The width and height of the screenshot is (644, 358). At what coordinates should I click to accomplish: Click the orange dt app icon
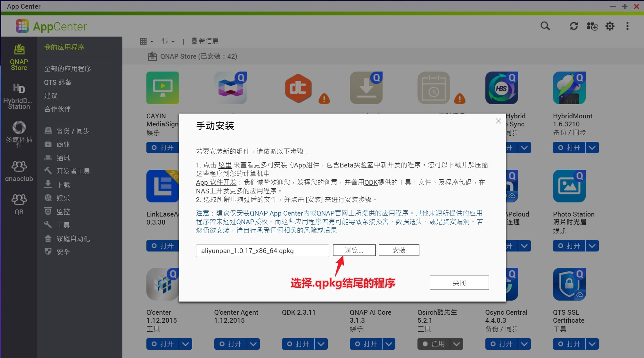click(298, 88)
